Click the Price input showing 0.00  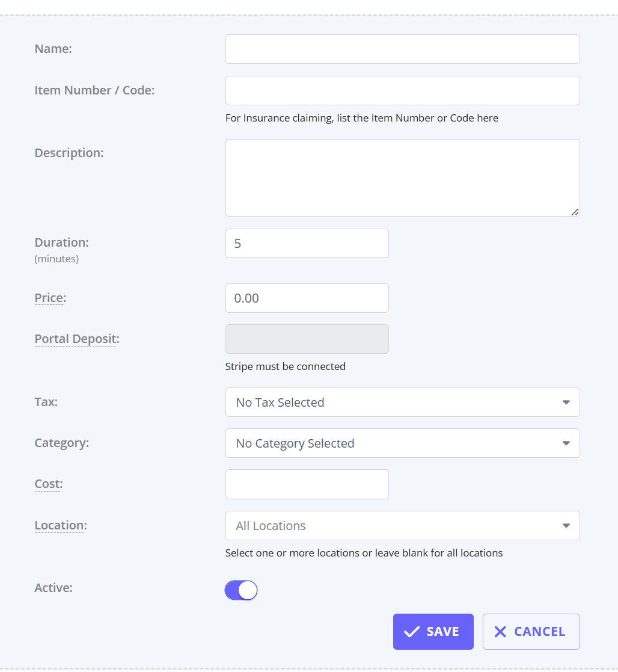coord(307,298)
